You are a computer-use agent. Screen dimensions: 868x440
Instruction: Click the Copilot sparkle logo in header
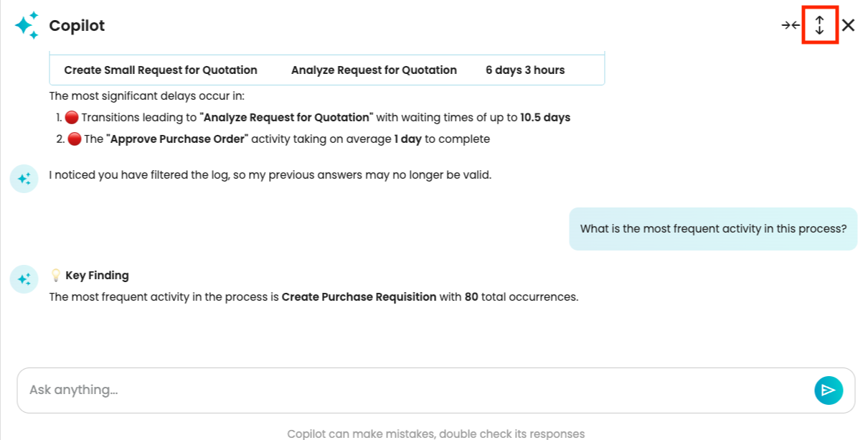coord(27,26)
